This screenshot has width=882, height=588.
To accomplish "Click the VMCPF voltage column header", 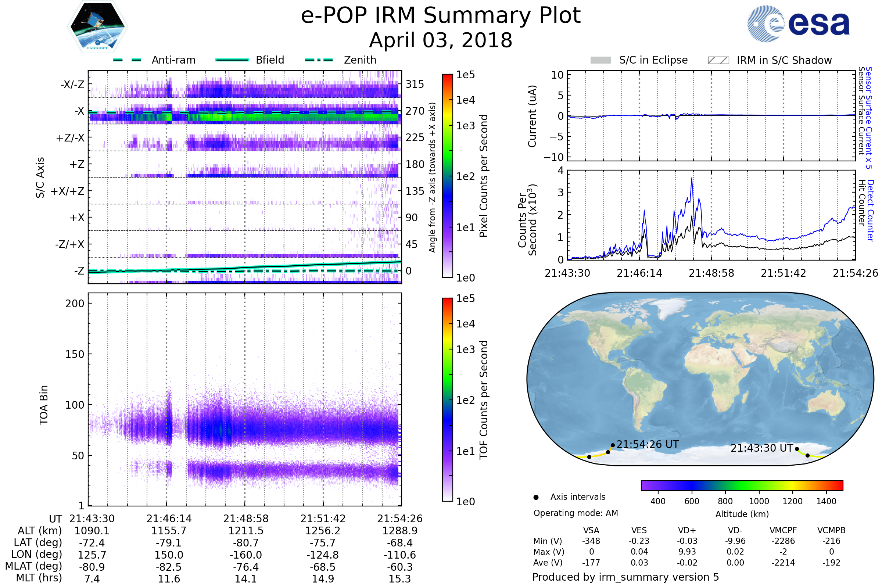I will (x=783, y=530).
